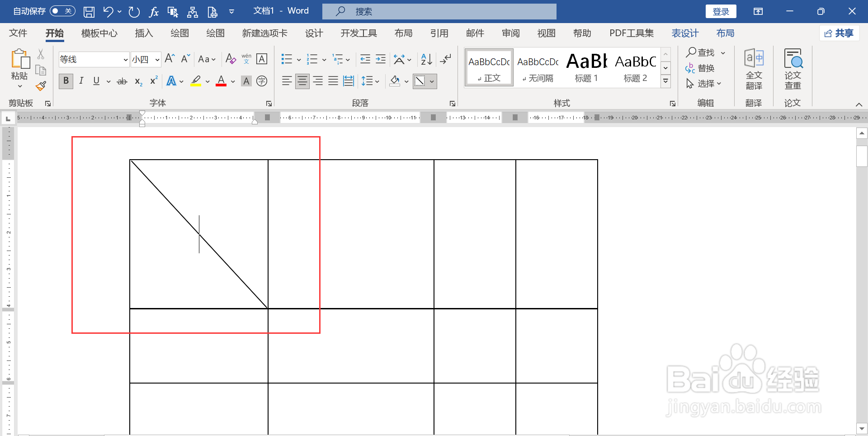Expand the styles gallery more arrow
The width and height of the screenshot is (868, 436).
click(x=666, y=81)
